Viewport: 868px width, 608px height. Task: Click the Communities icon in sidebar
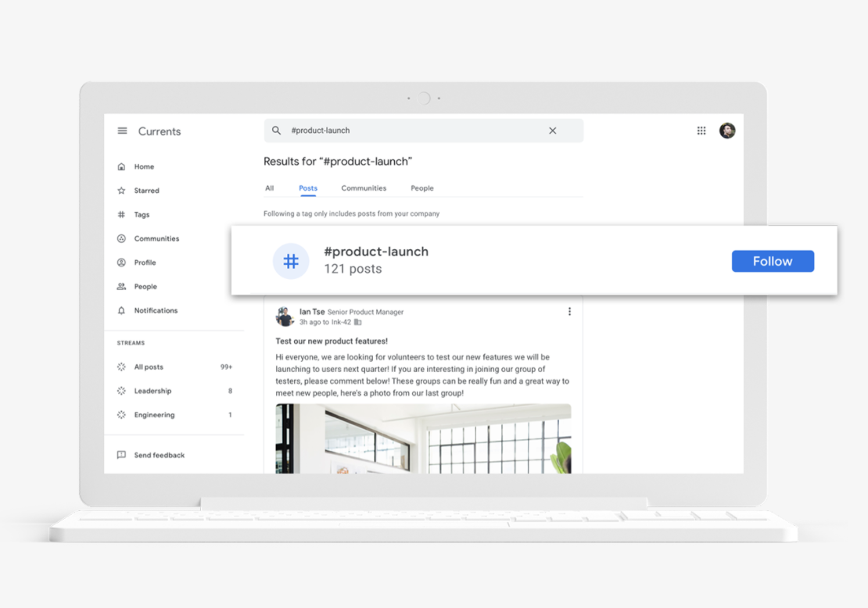click(x=121, y=238)
